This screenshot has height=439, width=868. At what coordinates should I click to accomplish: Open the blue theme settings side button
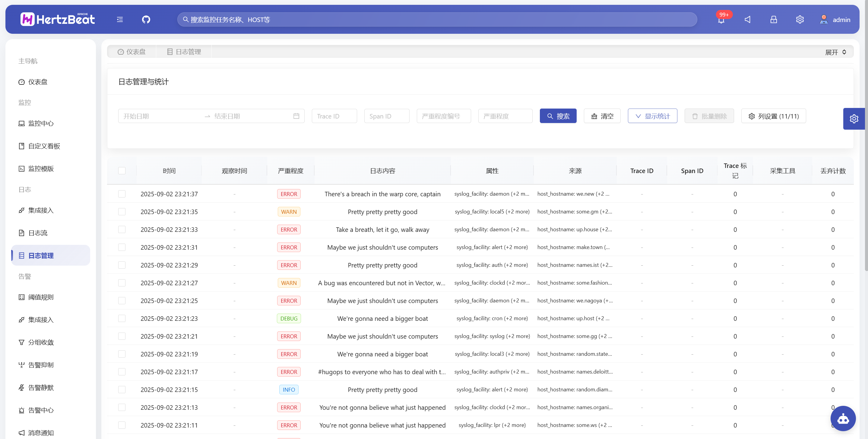point(854,118)
